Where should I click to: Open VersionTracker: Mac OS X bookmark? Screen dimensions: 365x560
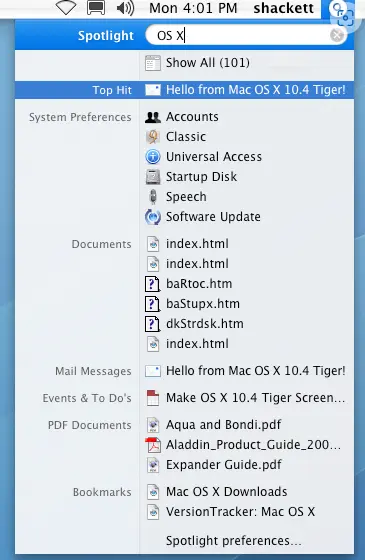click(240, 512)
